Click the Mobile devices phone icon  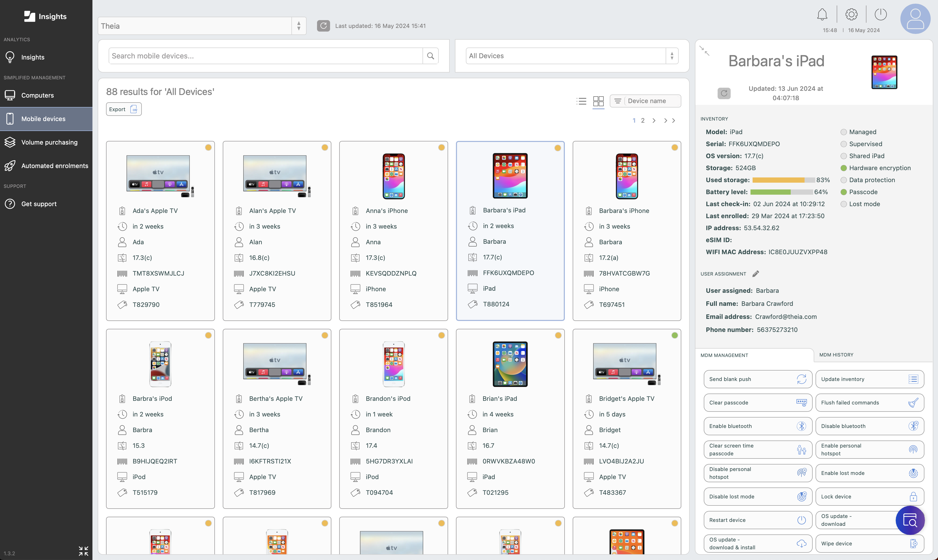click(x=10, y=118)
